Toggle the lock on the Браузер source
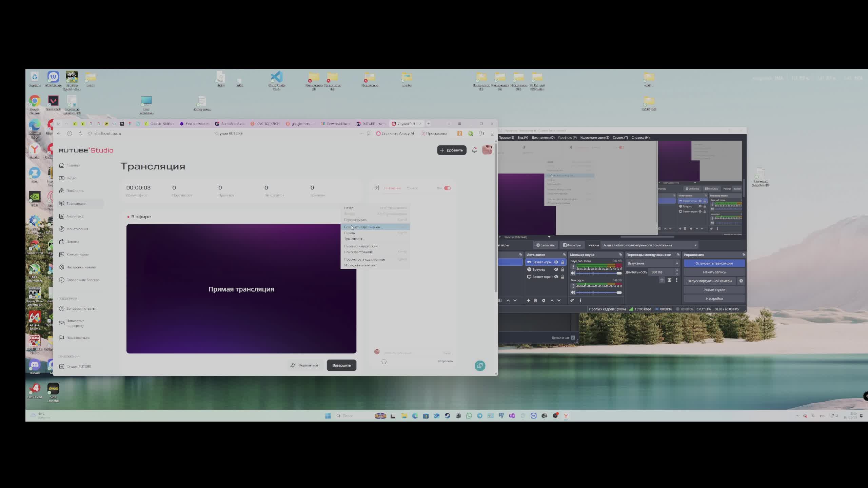This screenshot has height=488, width=868. (563, 269)
